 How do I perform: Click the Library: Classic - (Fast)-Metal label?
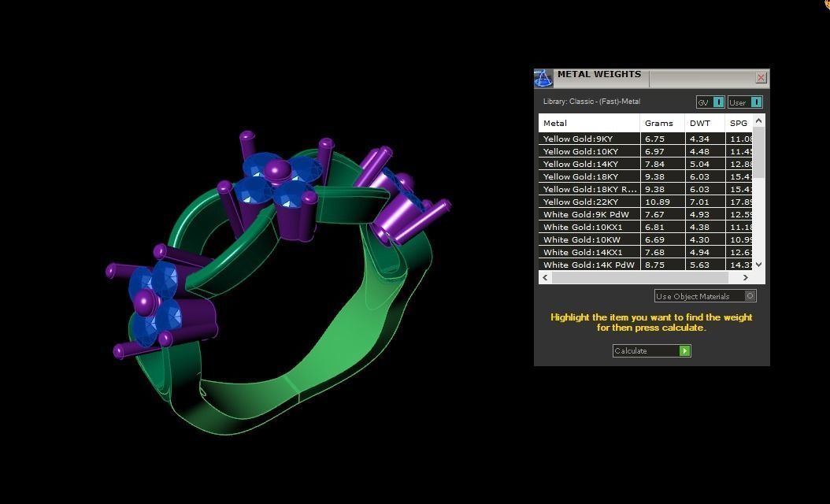[591, 101]
